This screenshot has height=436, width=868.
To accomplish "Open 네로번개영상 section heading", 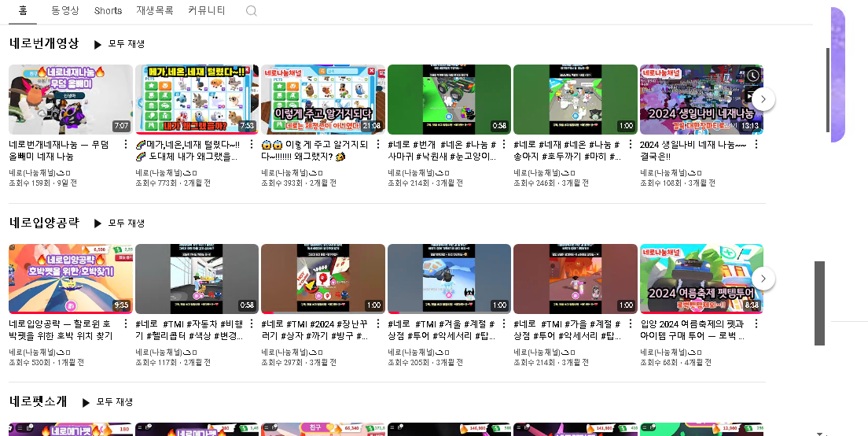I will click(x=44, y=43).
